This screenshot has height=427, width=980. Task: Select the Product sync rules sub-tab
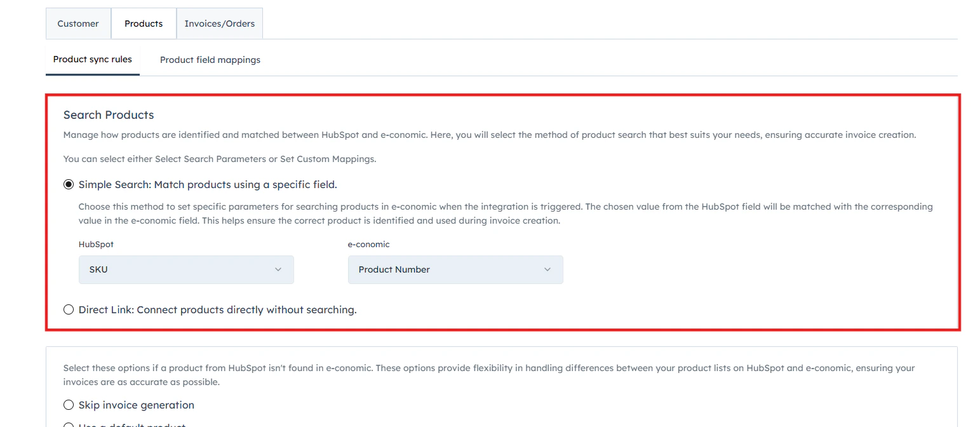point(93,59)
